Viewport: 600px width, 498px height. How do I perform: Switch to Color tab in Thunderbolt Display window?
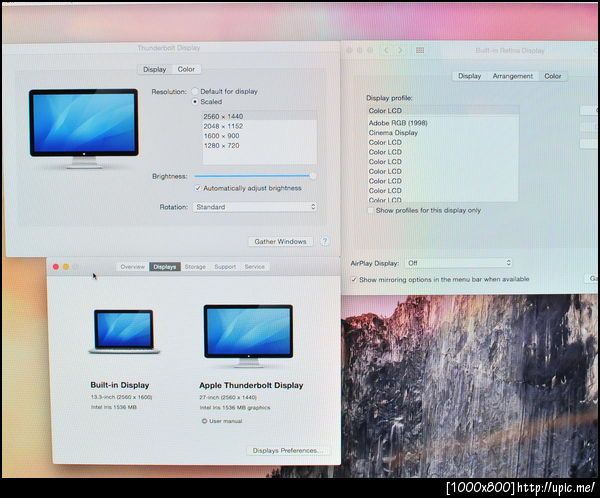[186, 69]
